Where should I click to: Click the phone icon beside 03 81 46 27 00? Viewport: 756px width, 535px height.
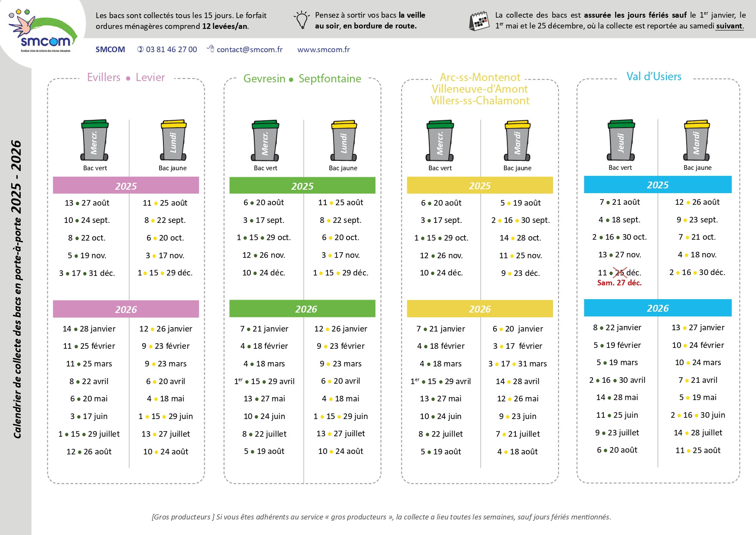141,50
